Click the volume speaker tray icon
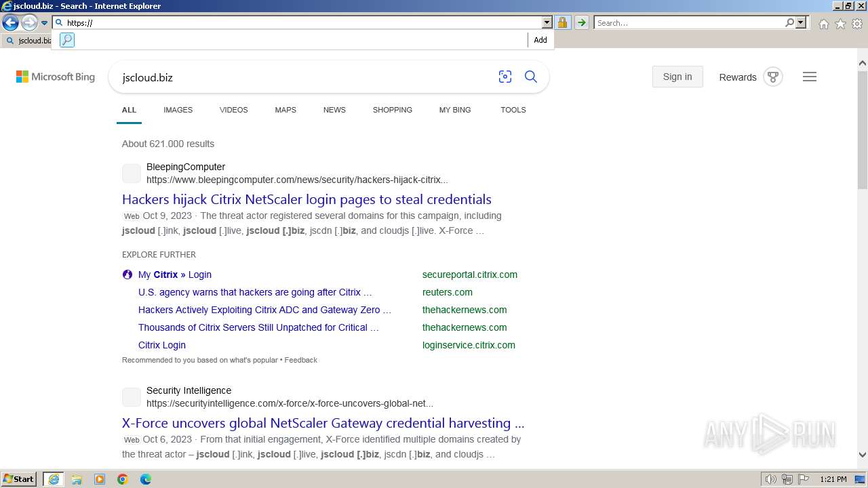 tap(771, 480)
